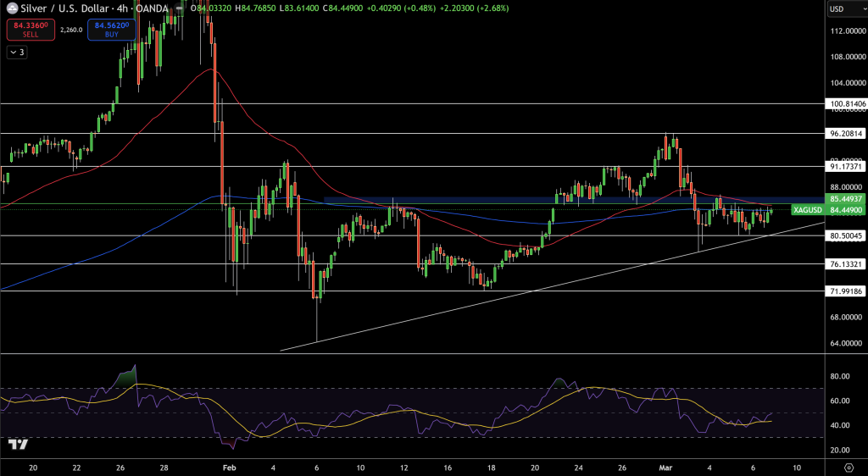Viewport: 868px width, 476px height.
Task: Click the TradingView logo
Action: [19, 444]
